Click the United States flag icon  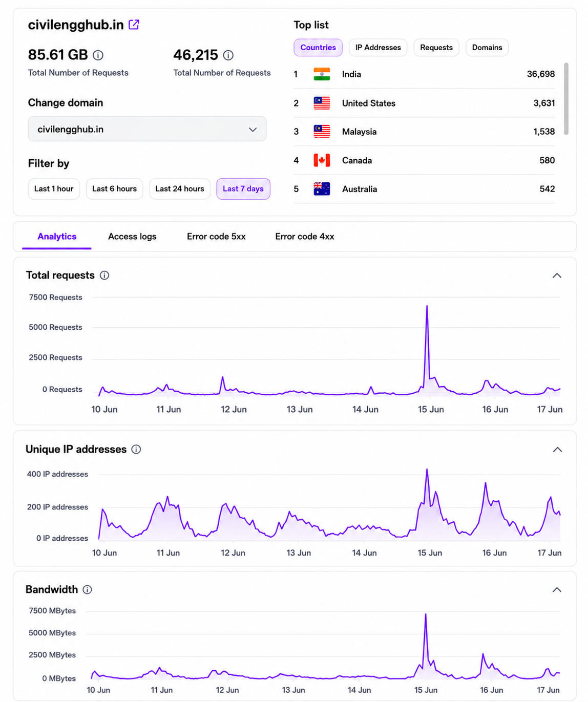pyautogui.click(x=322, y=103)
